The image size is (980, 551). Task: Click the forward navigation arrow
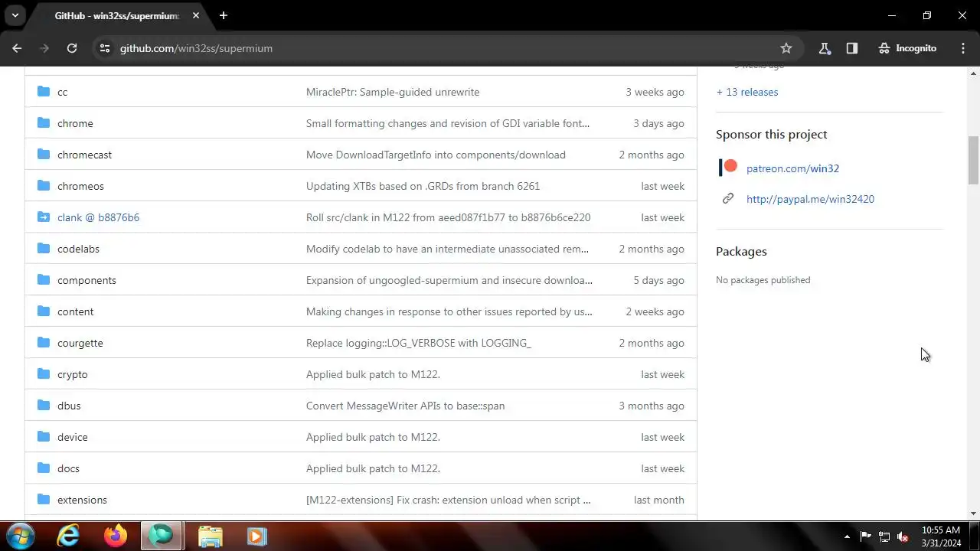44,48
